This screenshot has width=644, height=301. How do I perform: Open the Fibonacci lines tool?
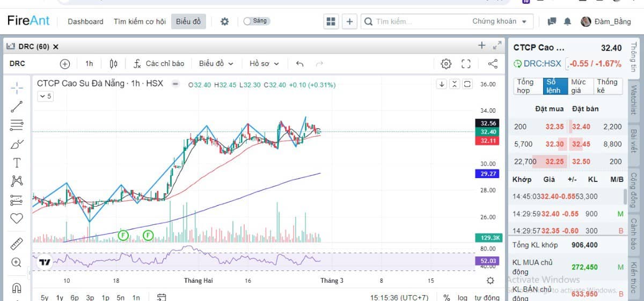pos(17,125)
